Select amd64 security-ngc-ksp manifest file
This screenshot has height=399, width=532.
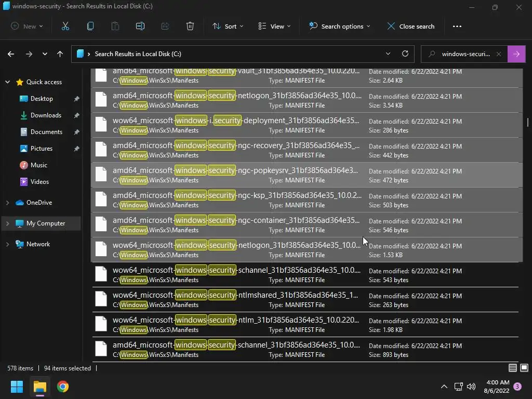pos(307,200)
